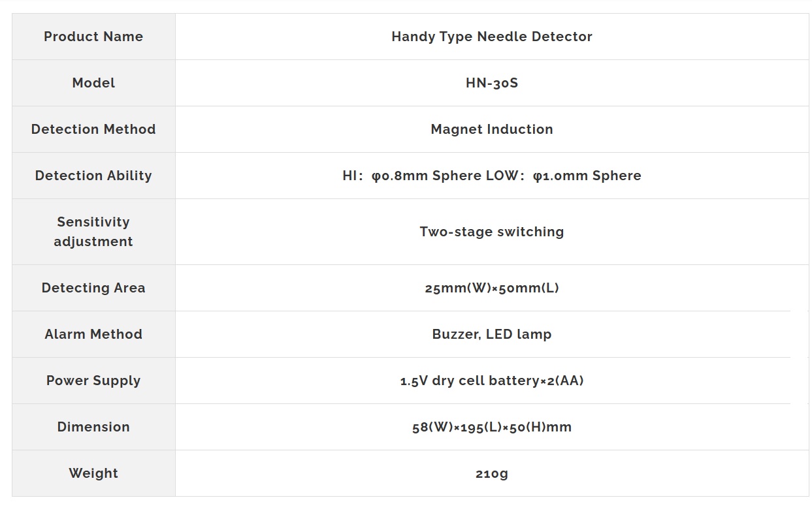Image resolution: width=812 pixels, height=515 pixels.
Task: Click the Detection Method label
Action: (x=93, y=129)
